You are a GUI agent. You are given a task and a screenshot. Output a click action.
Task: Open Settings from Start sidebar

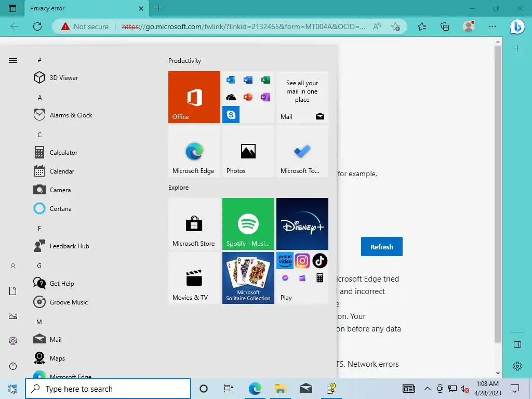coord(13,341)
